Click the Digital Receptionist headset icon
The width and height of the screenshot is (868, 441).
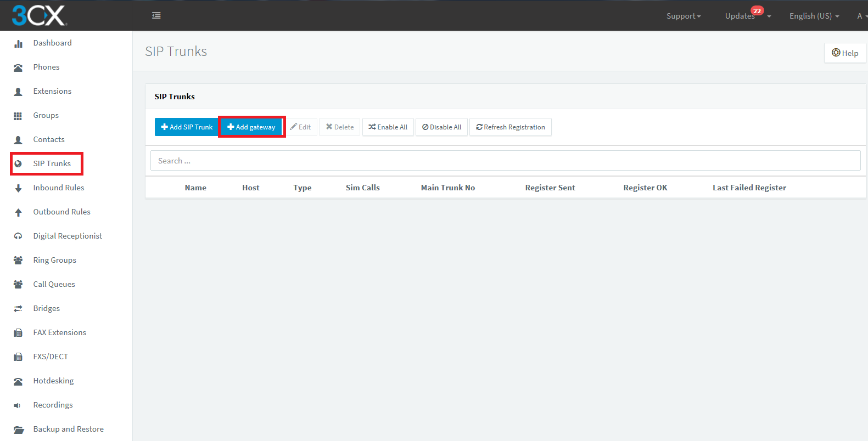pos(18,236)
